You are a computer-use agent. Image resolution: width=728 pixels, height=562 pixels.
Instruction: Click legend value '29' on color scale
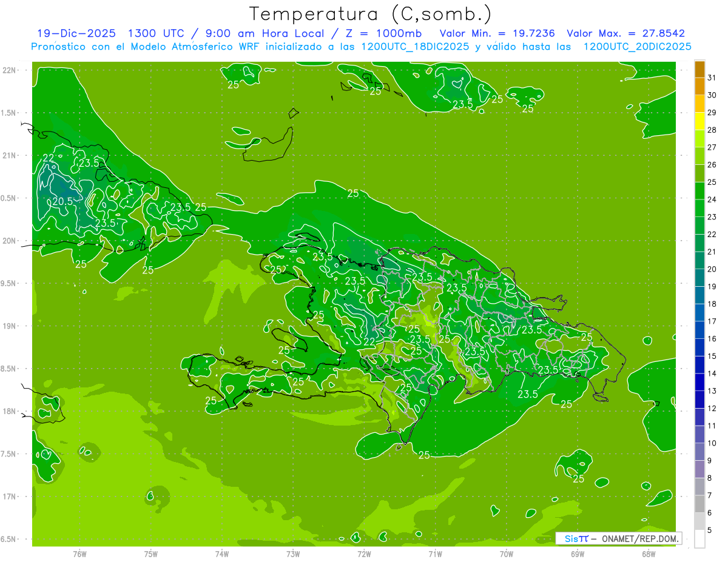712,113
